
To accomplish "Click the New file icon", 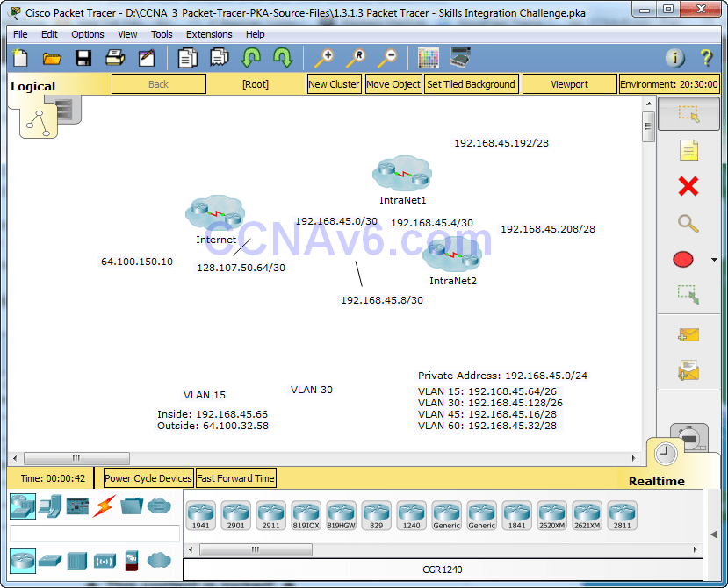I will (x=20, y=58).
